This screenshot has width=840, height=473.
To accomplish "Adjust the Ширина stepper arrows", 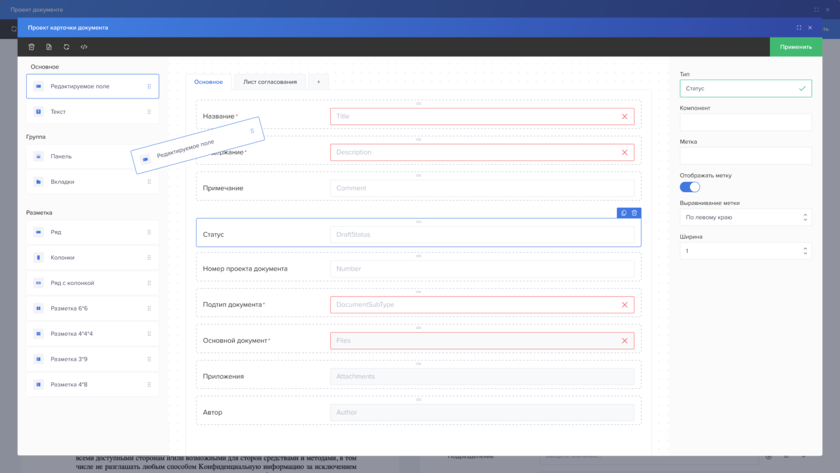I will [x=805, y=251].
